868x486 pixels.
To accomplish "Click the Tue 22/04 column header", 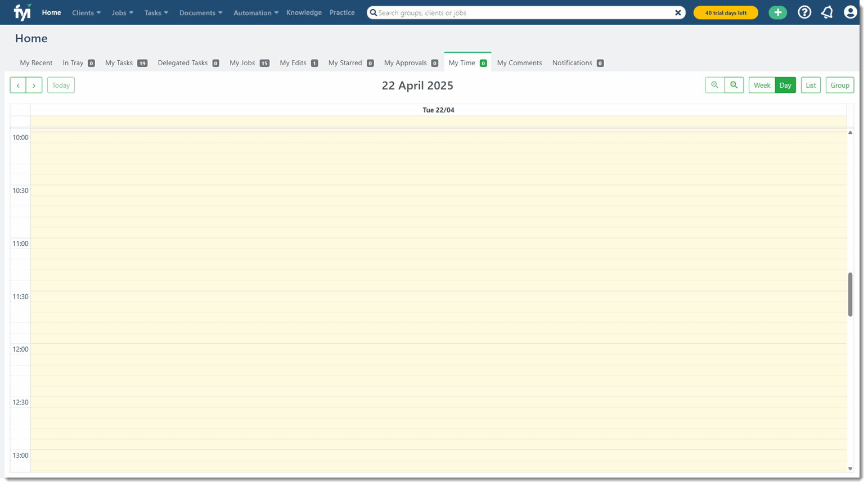I will tap(438, 110).
